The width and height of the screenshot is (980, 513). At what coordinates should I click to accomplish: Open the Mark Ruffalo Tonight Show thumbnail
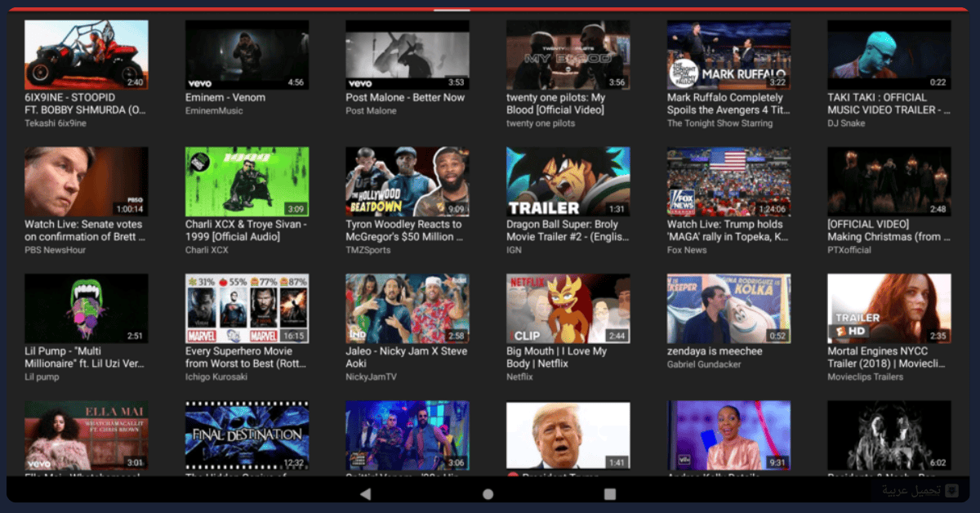728,55
